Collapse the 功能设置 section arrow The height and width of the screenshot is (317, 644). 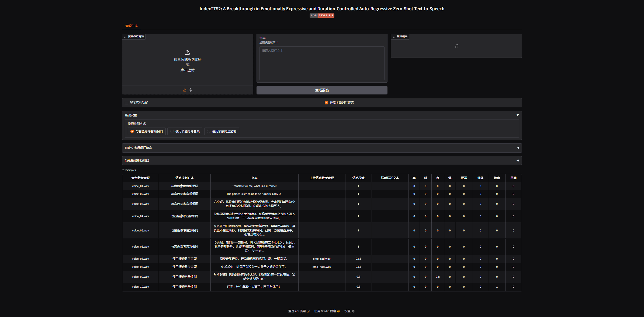(x=517, y=115)
